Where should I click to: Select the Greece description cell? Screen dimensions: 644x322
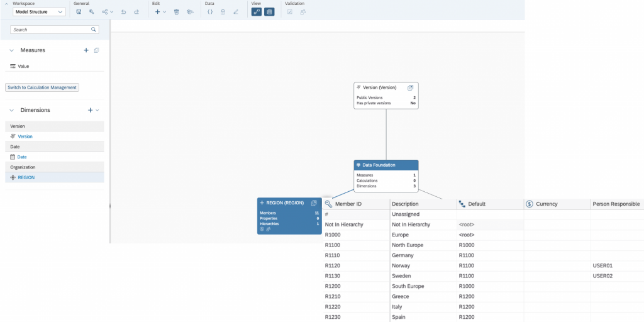click(x=423, y=297)
